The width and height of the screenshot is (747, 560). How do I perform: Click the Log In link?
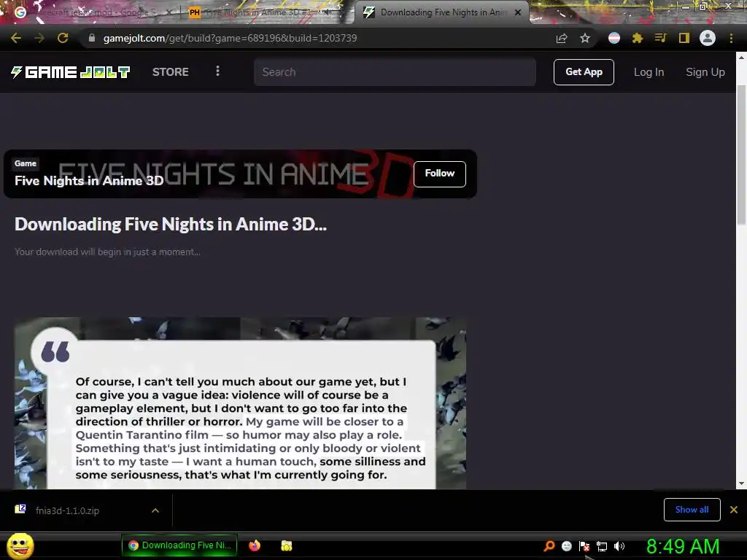[x=649, y=72]
